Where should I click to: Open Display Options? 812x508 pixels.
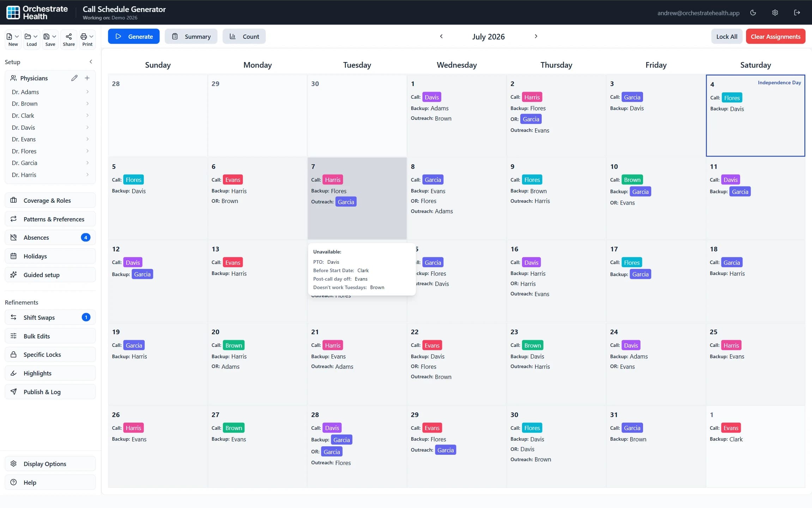point(50,464)
